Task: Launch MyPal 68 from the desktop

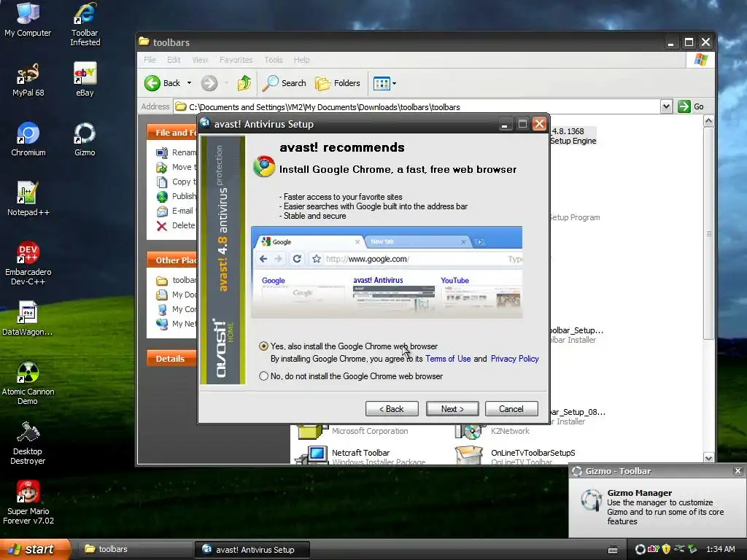Action: pyautogui.click(x=28, y=79)
